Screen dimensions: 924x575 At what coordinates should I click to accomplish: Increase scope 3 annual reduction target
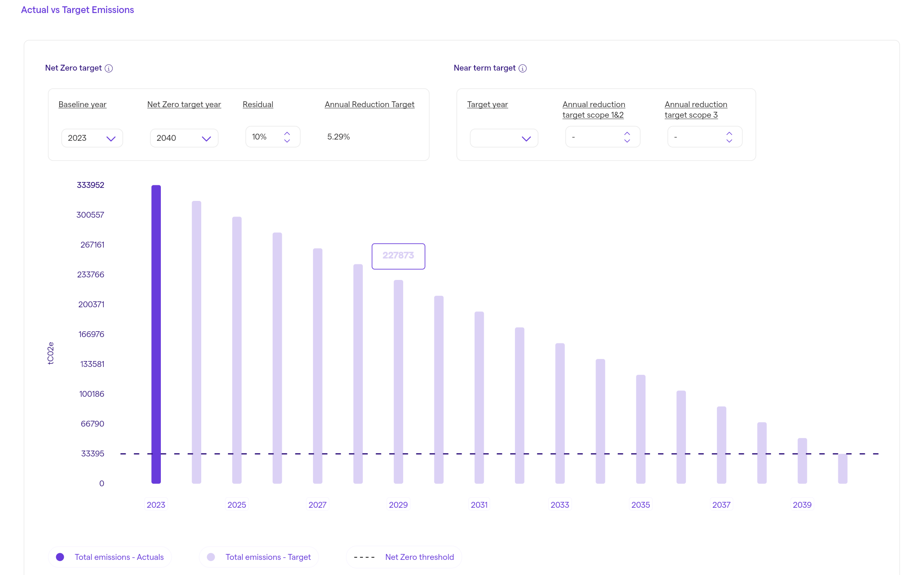coord(729,133)
